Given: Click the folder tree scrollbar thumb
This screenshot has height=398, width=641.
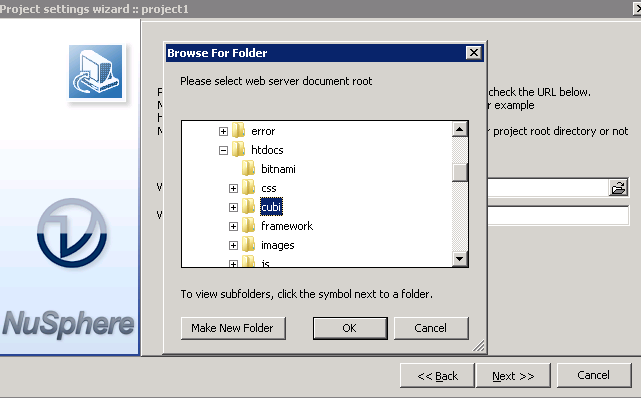Looking at the screenshot, I should [459, 172].
